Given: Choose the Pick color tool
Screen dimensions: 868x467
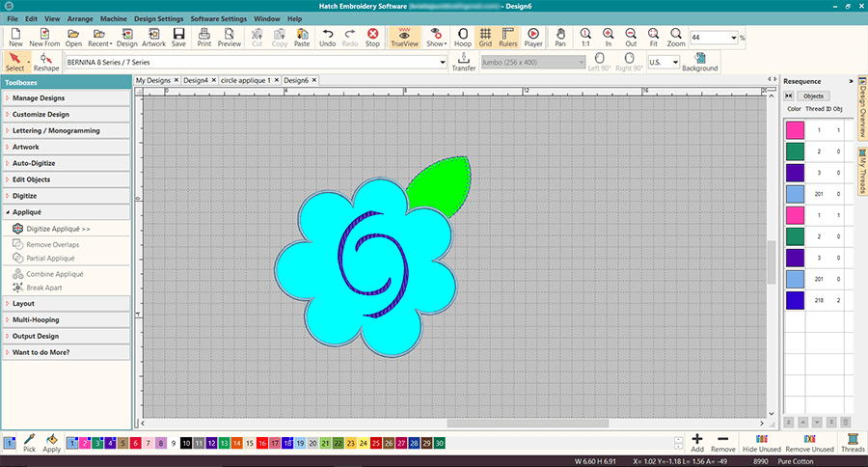Looking at the screenshot, I should click(30, 443).
